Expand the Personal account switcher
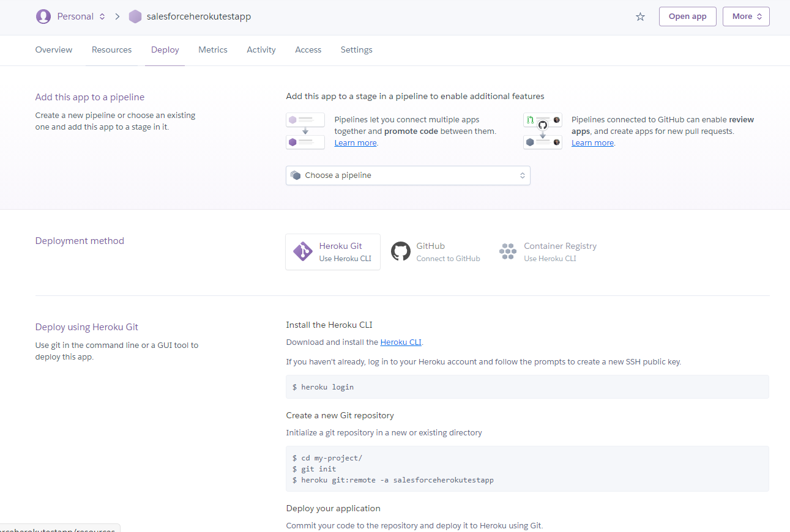The height and width of the screenshot is (532, 790). (81, 17)
